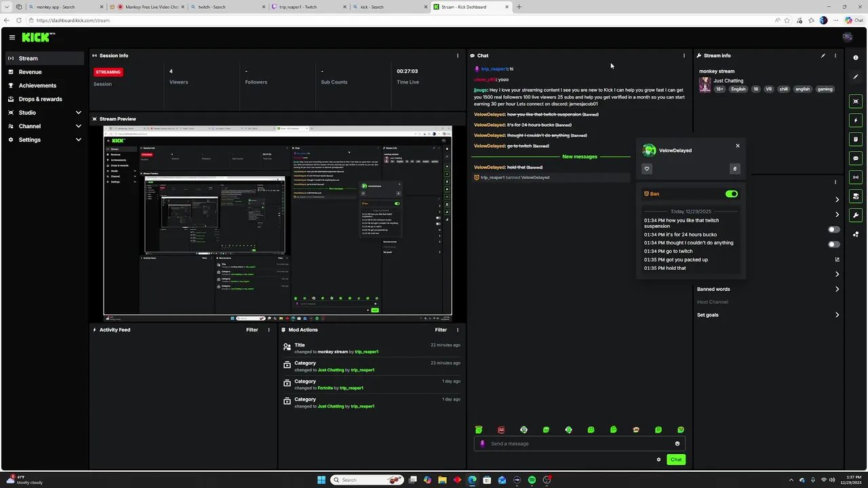Click the VR tag chip
Screen dimensions: 868x488
[x=768, y=89]
